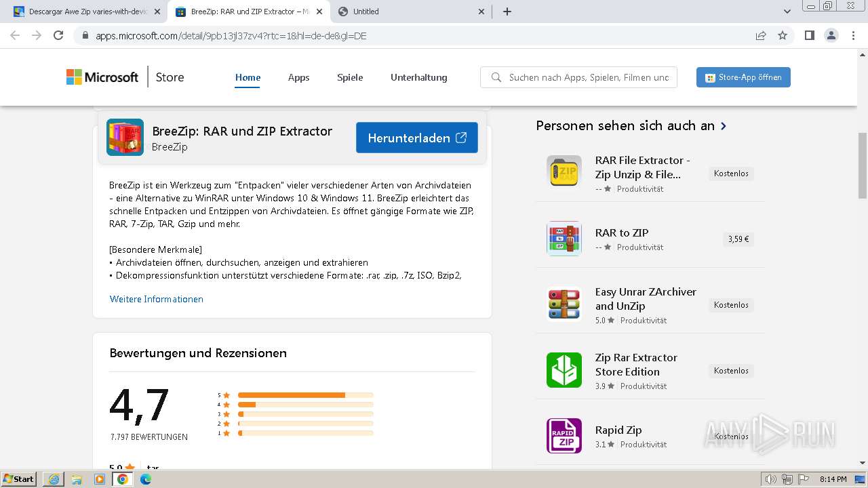The height and width of the screenshot is (488, 868).
Task: Click Store-App öffnen button
Action: [743, 77]
